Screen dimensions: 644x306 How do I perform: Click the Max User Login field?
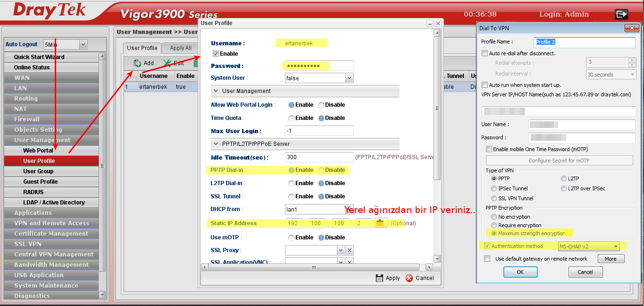pyautogui.click(x=319, y=131)
